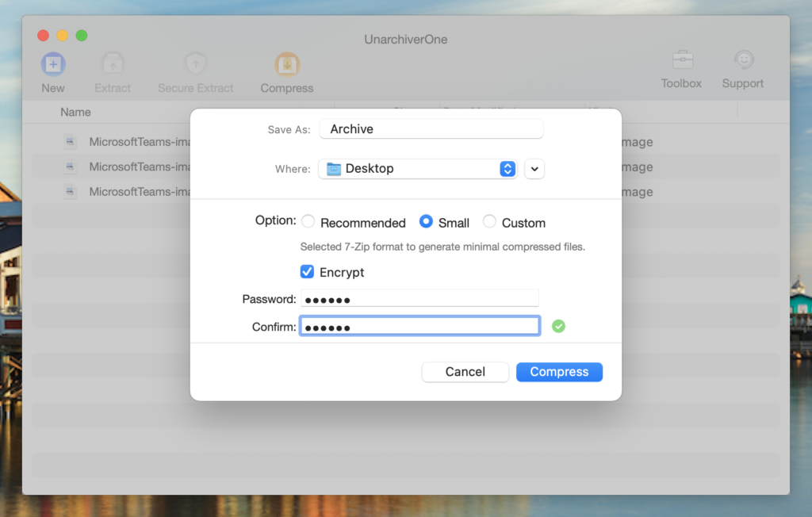Click the New archive icon
The image size is (812, 517).
point(53,64)
